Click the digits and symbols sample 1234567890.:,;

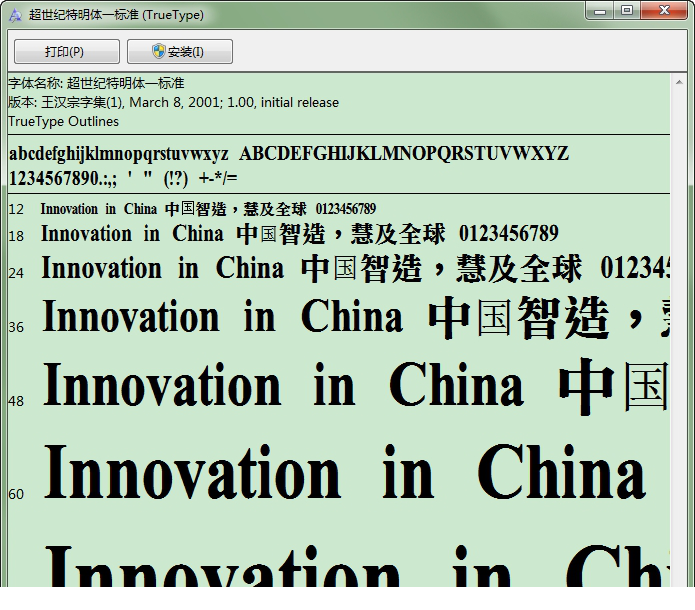[x=123, y=179]
